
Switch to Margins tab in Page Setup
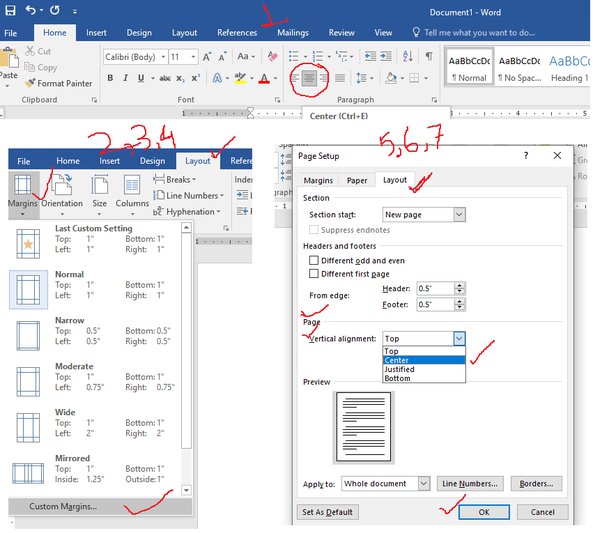tap(318, 180)
